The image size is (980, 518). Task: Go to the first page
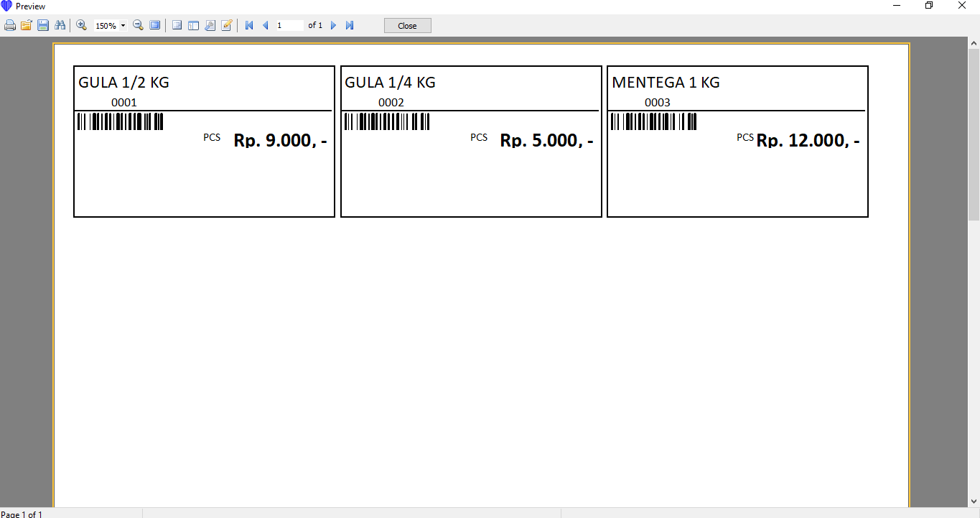249,25
